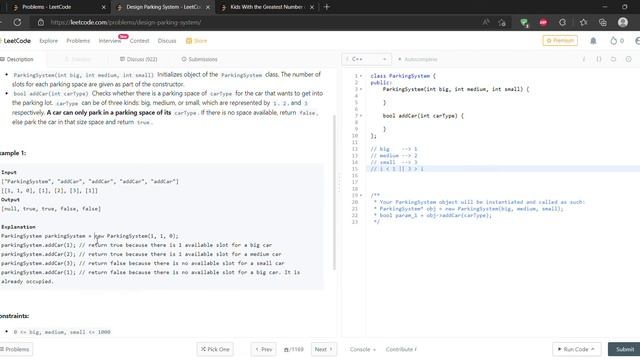Reload the page with the refresh icon
640x360 pixels.
[17, 22]
